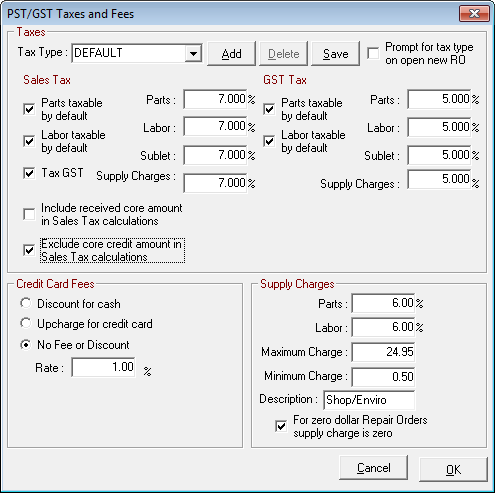Uncheck zero dollar Repair Orders checkbox
Screen dimensions: 495x493
[x=281, y=426]
